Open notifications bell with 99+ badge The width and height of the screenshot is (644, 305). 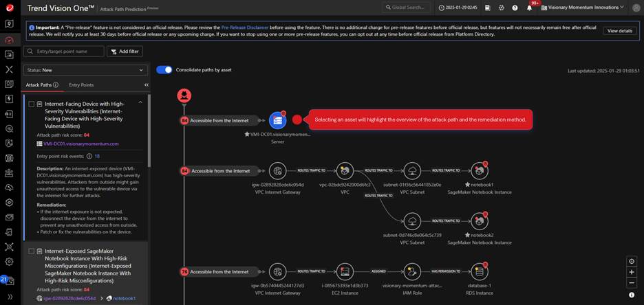(x=530, y=8)
